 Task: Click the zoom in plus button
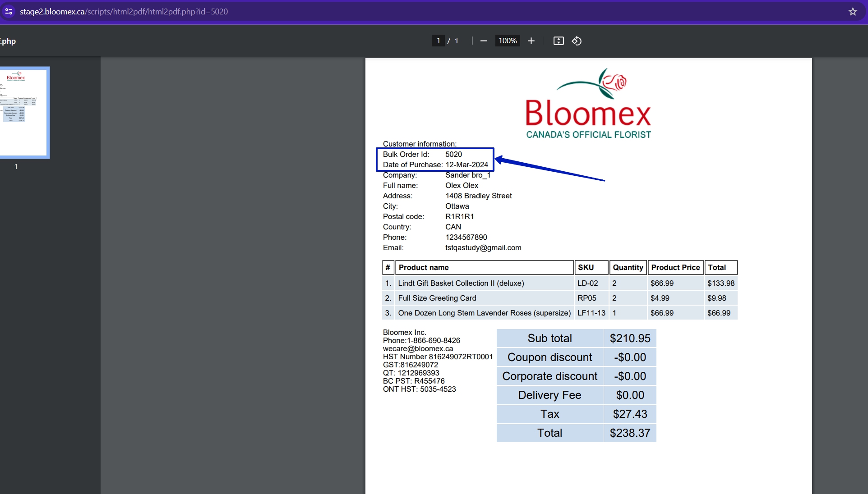tap(531, 41)
